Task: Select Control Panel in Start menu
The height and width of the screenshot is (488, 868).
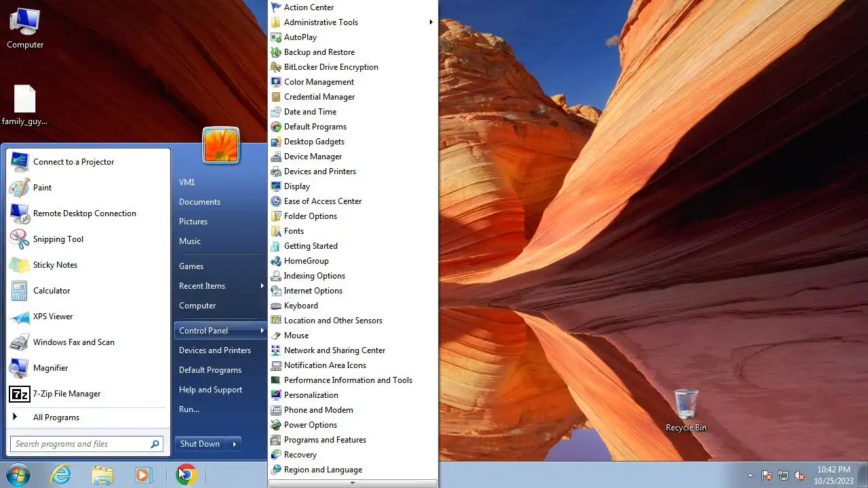Action: coord(220,331)
